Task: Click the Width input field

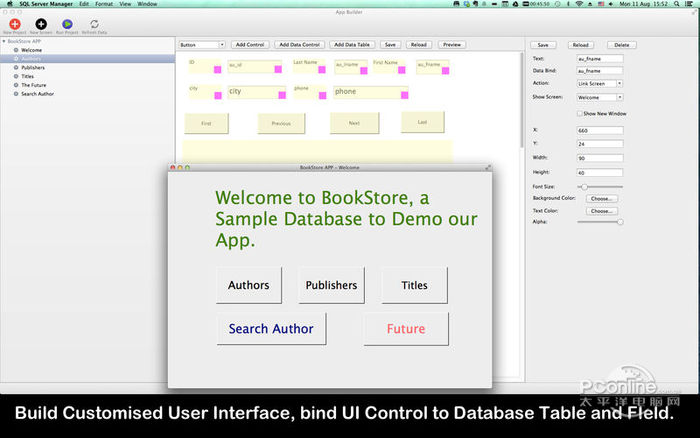Action: coord(600,157)
